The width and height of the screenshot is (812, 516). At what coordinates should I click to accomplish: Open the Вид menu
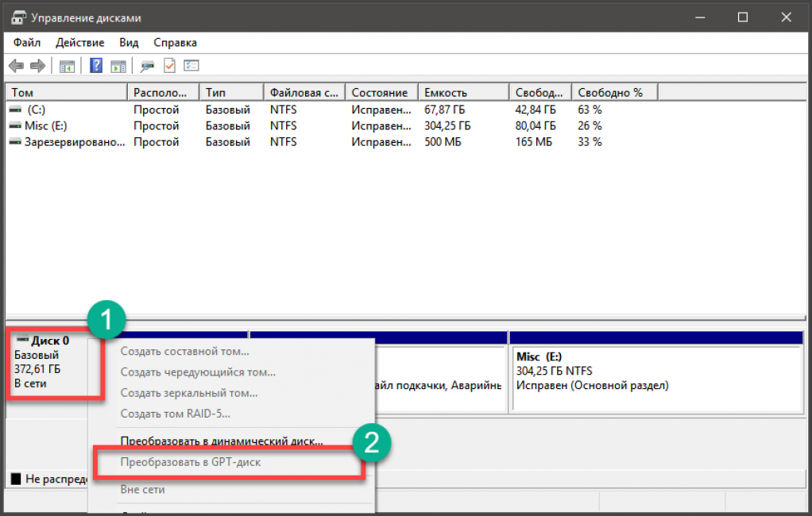129,42
